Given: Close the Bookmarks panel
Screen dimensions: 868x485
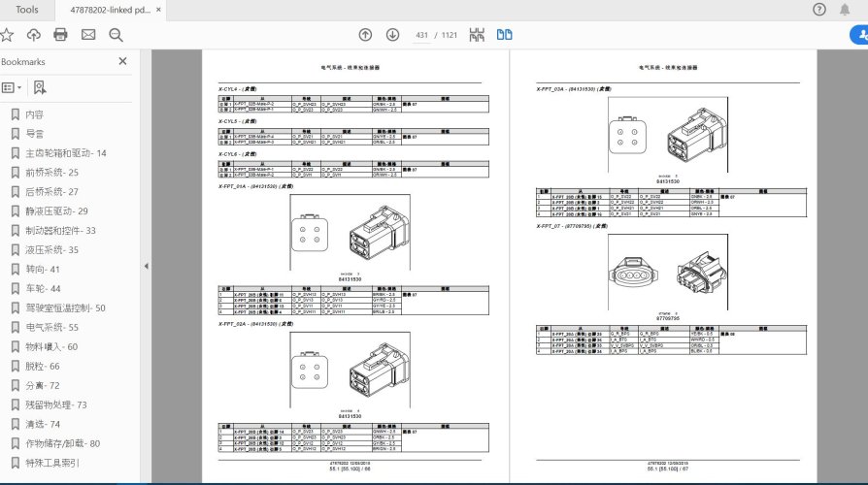Looking at the screenshot, I should [x=122, y=61].
